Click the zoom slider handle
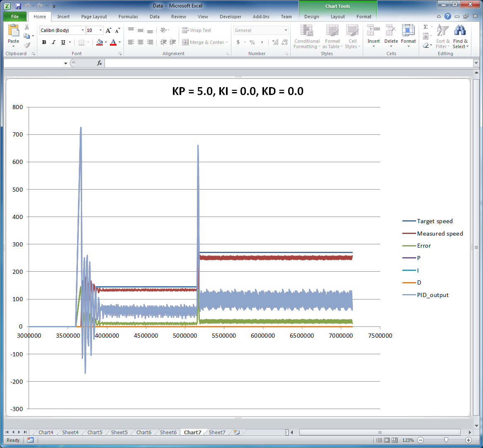 (x=446, y=440)
